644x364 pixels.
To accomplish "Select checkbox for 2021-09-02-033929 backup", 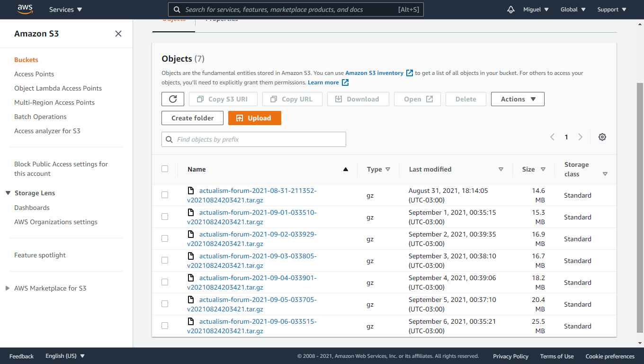I will [165, 238].
